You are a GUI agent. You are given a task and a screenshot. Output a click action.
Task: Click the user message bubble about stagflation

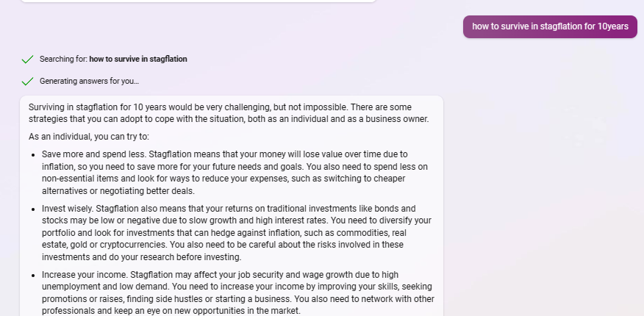click(550, 26)
